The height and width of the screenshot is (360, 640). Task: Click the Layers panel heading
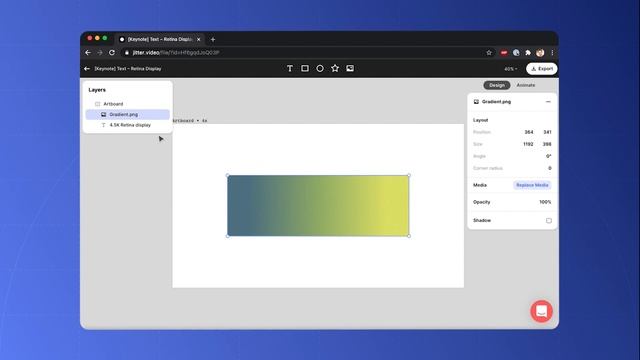(x=97, y=90)
